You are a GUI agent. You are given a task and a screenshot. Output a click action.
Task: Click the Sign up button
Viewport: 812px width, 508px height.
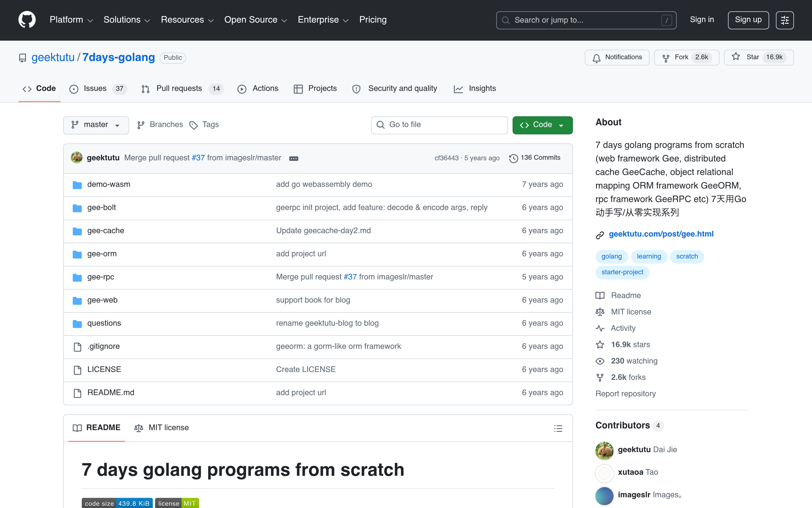tap(748, 20)
